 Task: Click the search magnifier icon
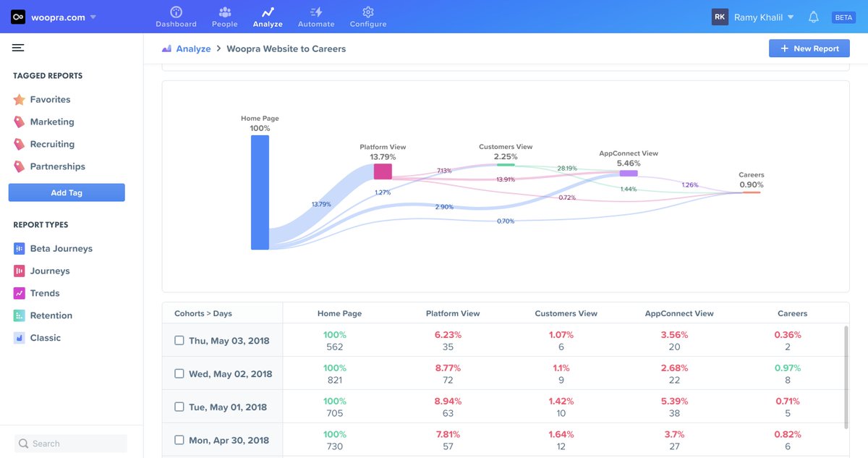click(24, 444)
